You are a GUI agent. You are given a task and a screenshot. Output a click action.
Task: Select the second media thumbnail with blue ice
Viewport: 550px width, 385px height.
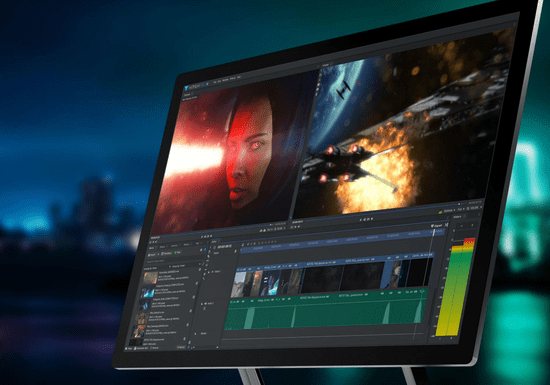click(147, 292)
